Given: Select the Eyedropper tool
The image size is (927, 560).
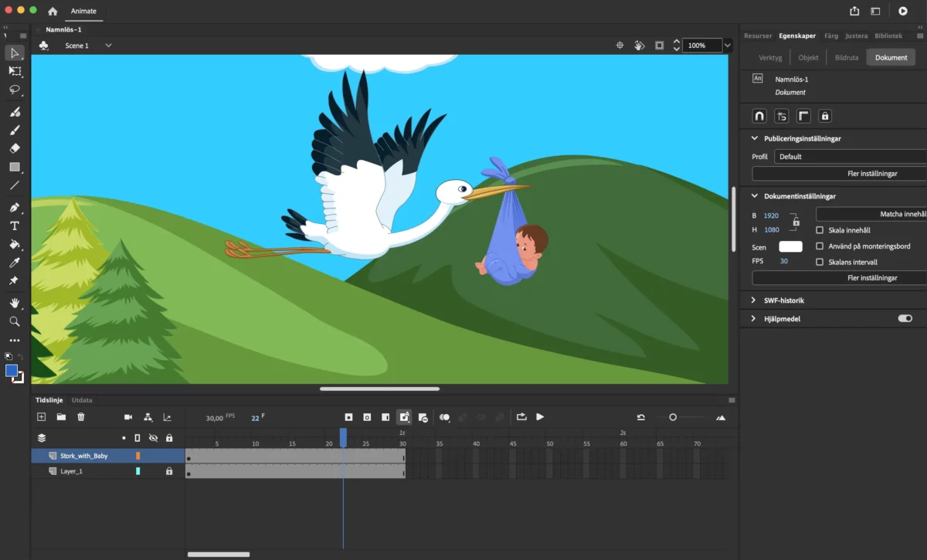Looking at the screenshot, I should coord(15,263).
